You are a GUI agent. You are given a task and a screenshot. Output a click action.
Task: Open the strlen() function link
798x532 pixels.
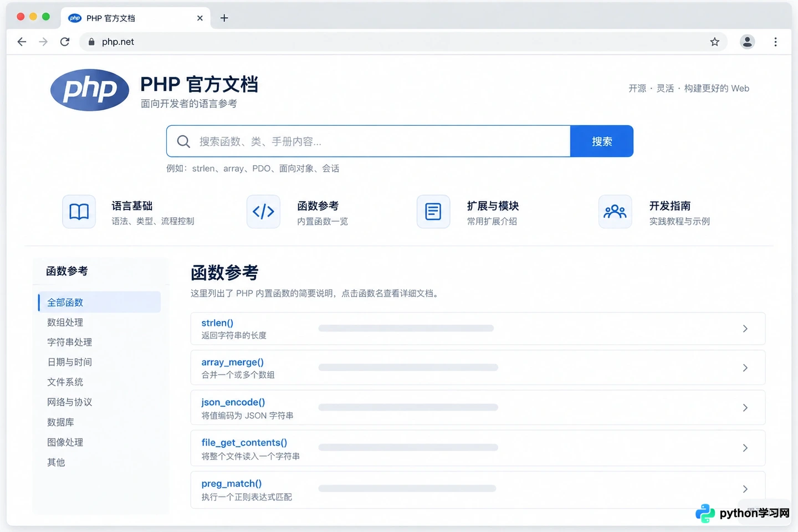coord(217,323)
